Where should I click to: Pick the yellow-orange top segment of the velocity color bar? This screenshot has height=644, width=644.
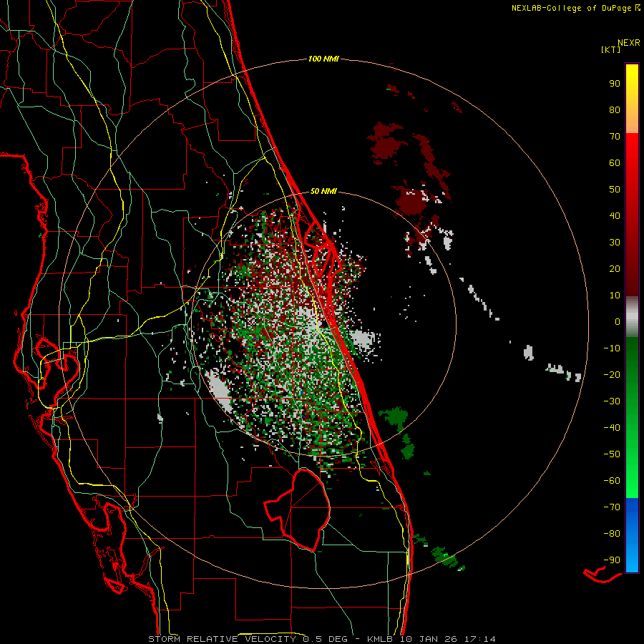click(x=632, y=99)
